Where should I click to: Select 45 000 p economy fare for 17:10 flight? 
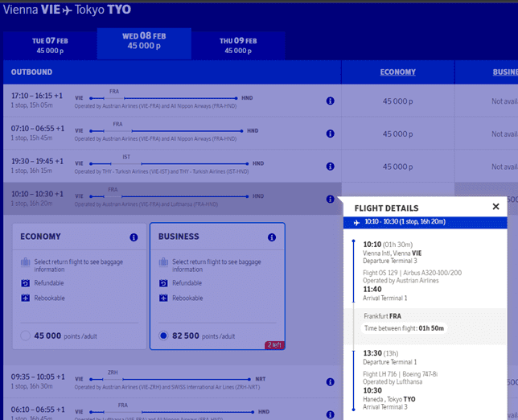(x=397, y=101)
